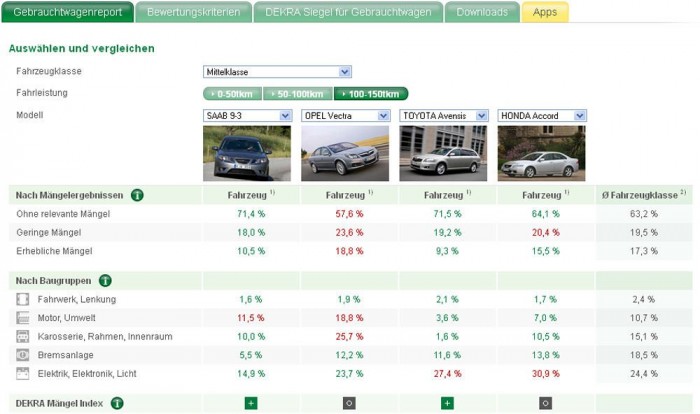Select the 0-50tkm mileage range
700x414 pixels.
click(x=232, y=94)
